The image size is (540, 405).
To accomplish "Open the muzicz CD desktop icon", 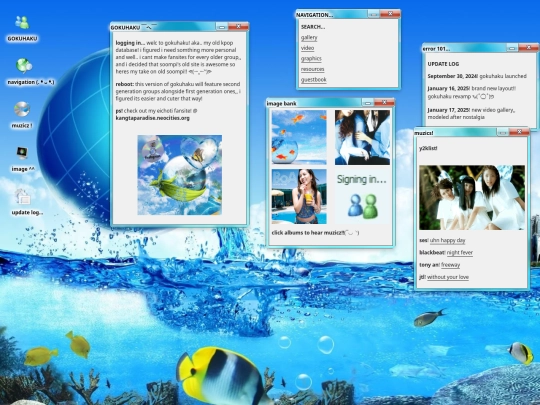I will pyautogui.click(x=22, y=109).
